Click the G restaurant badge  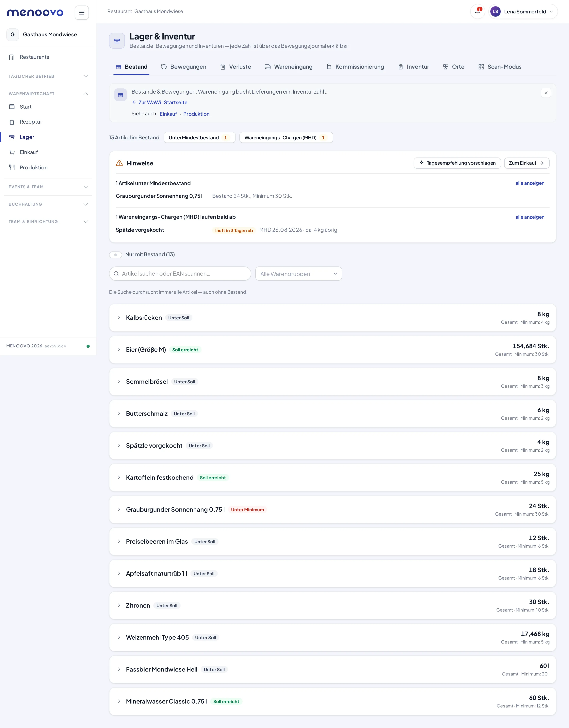[13, 34]
